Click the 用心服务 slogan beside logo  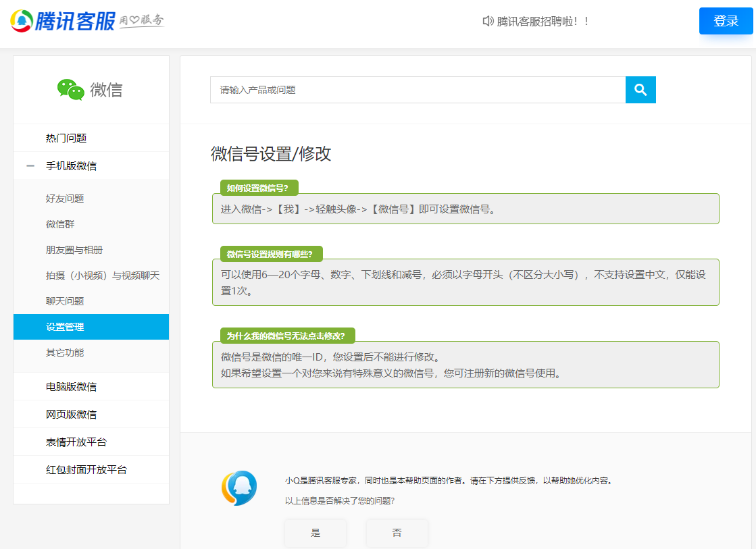pyautogui.click(x=142, y=21)
